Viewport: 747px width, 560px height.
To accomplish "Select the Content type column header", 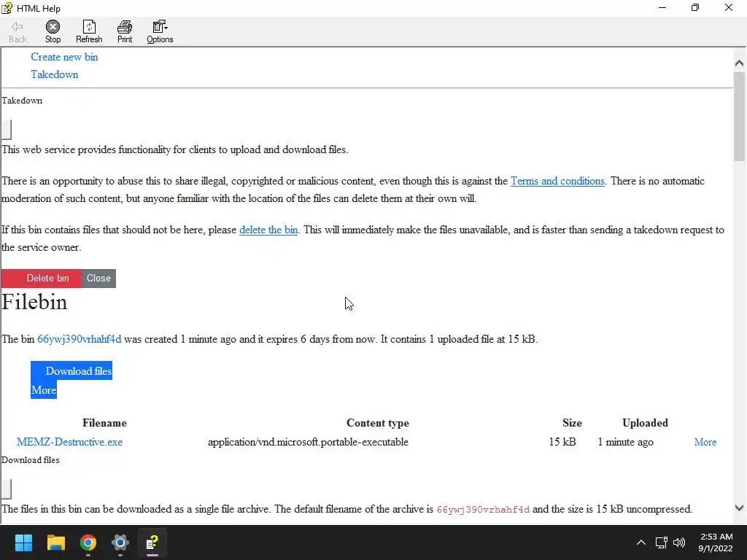I will click(x=378, y=423).
